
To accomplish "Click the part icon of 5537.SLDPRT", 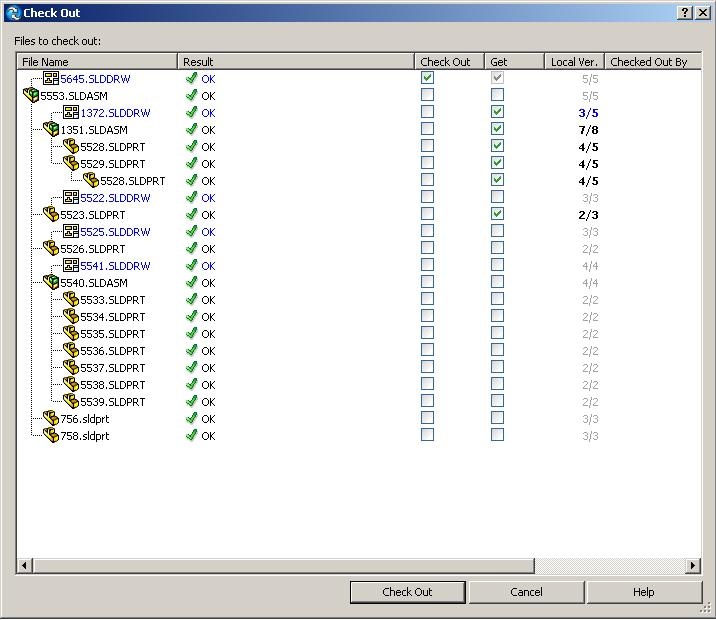I will click(x=71, y=367).
